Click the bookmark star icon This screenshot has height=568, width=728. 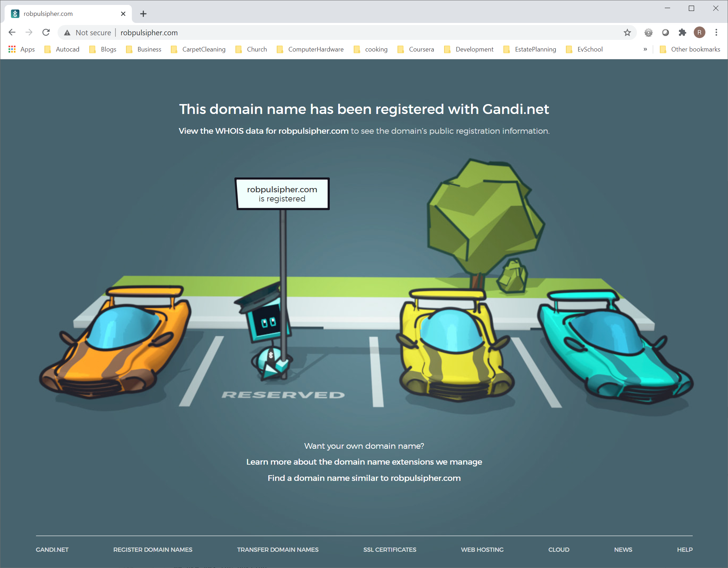(627, 32)
